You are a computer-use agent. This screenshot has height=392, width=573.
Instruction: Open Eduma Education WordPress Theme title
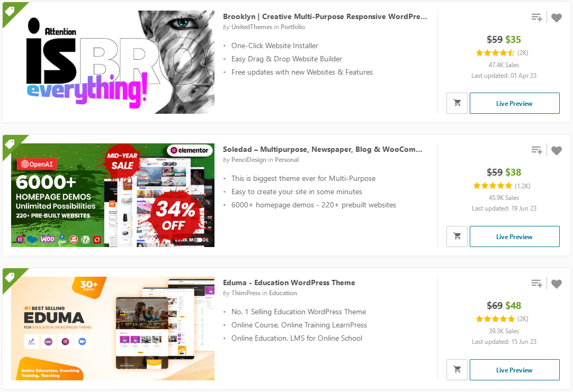289,282
